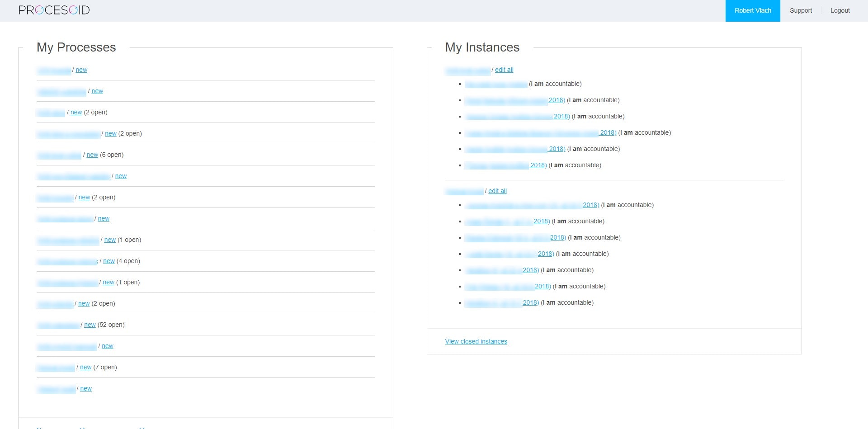Open the Robert Vlach user tab
Image resolution: width=868 pixels, height=429 pixels.
[753, 10]
